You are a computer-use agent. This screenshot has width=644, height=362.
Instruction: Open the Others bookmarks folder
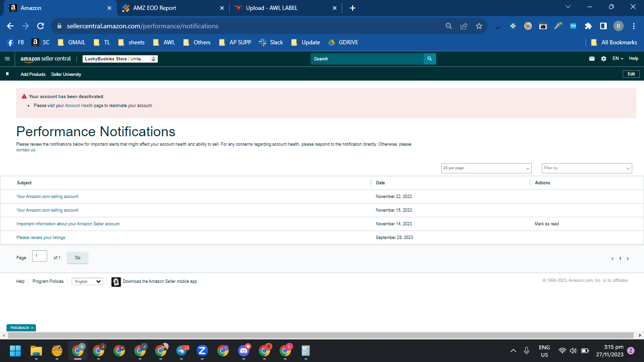coord(197,42)
